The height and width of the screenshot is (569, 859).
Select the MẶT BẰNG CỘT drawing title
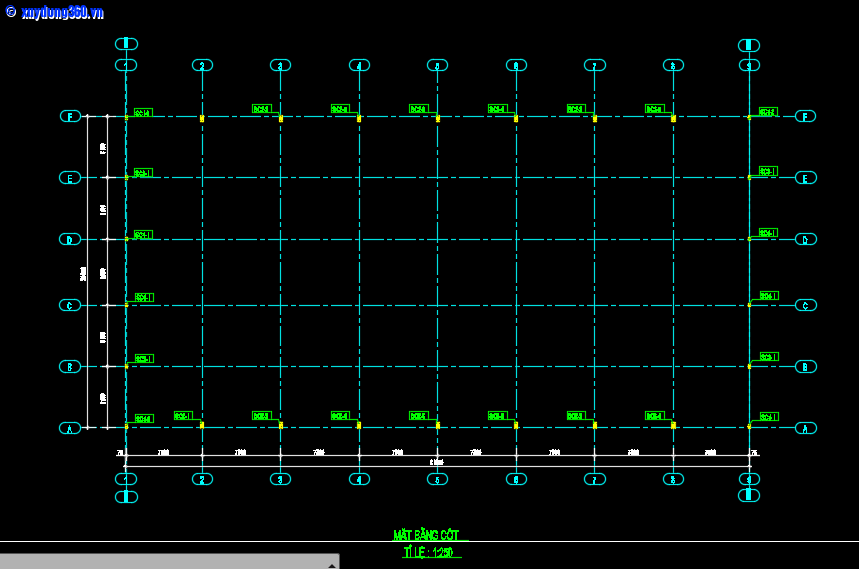point(430,535)
